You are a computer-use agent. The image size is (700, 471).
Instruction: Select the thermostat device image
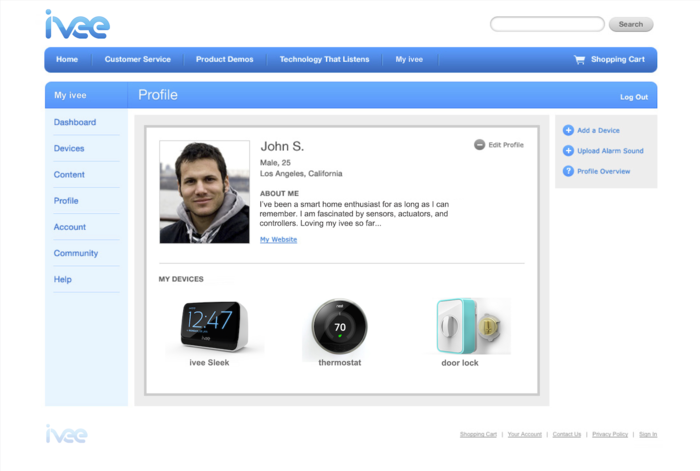[x=339, y=327]
